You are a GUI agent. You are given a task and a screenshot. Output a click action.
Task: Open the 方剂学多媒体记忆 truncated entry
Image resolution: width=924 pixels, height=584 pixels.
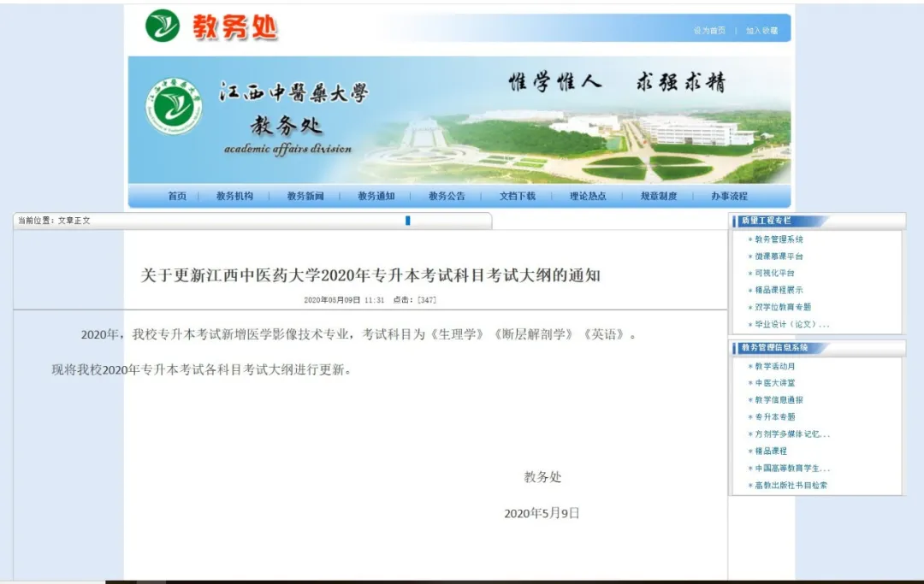click(x=788, y=434)
